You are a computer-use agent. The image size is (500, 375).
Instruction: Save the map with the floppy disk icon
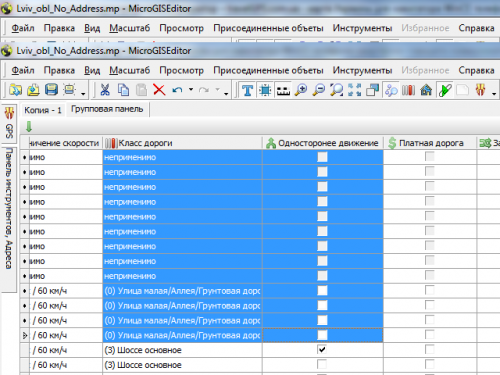point(51,90)
